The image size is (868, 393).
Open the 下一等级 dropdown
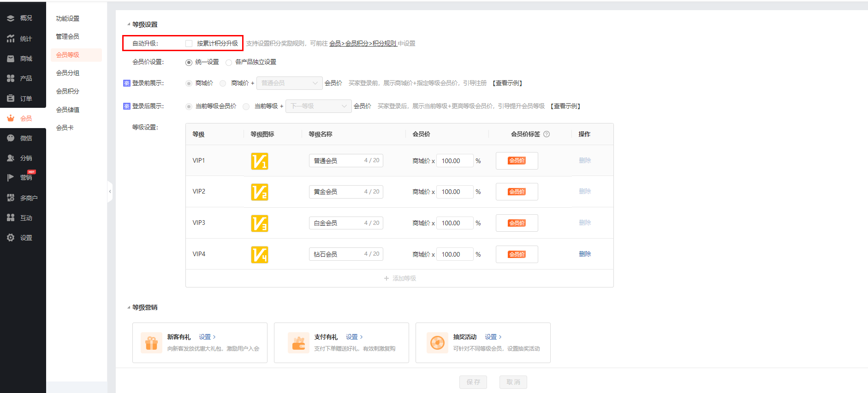319,106
